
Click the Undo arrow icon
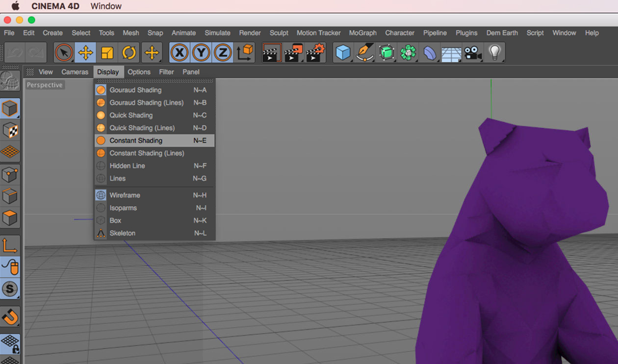click(x=14, y=52)
